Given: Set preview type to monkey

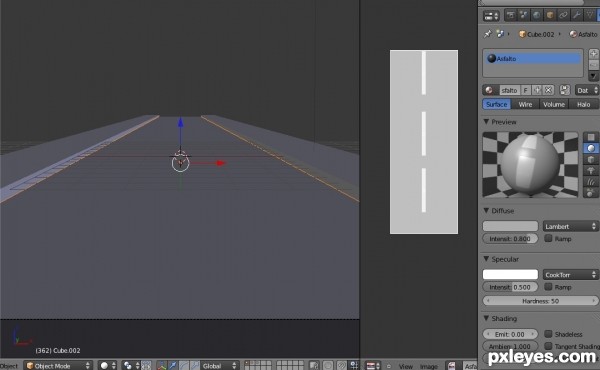Looking at the screenshot, I should (x=591, y=170).
